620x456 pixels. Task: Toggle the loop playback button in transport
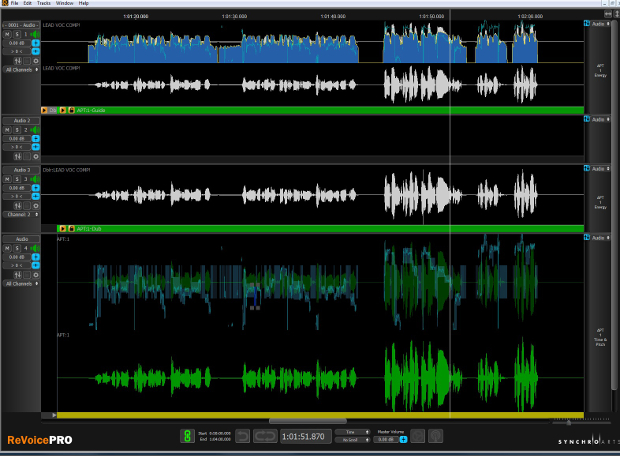click(x=265, y=436)
